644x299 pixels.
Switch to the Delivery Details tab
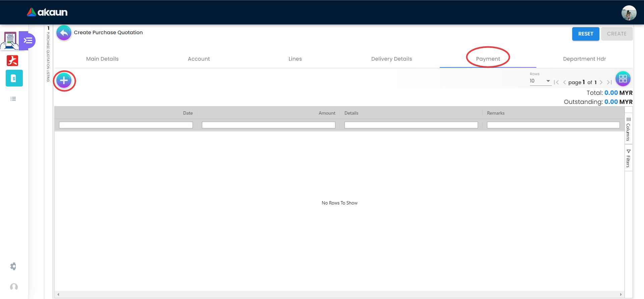(391, 59)
